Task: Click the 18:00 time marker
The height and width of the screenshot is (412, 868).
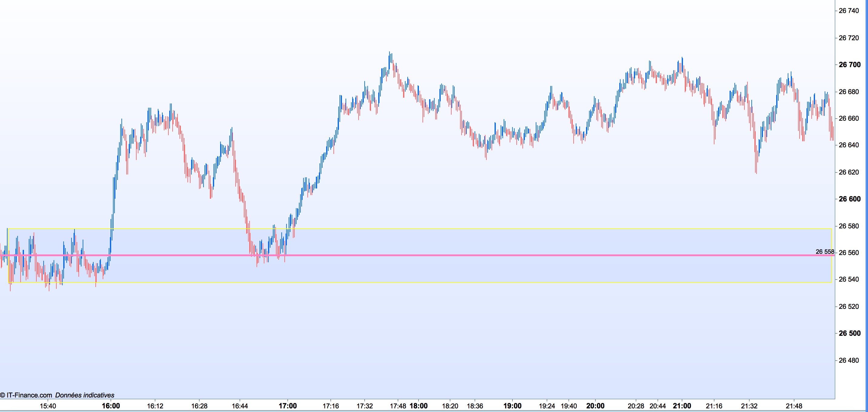Action: tap(419, 406)
